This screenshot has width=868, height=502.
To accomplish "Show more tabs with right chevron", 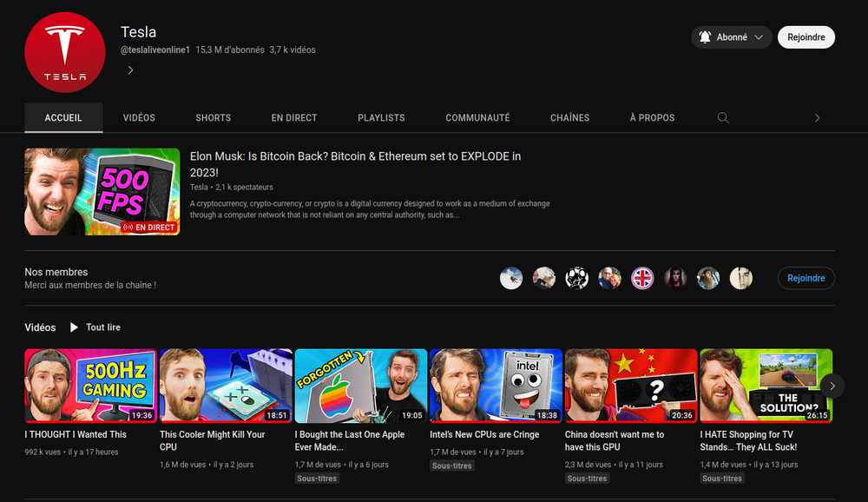I will (x=817, y=118).
